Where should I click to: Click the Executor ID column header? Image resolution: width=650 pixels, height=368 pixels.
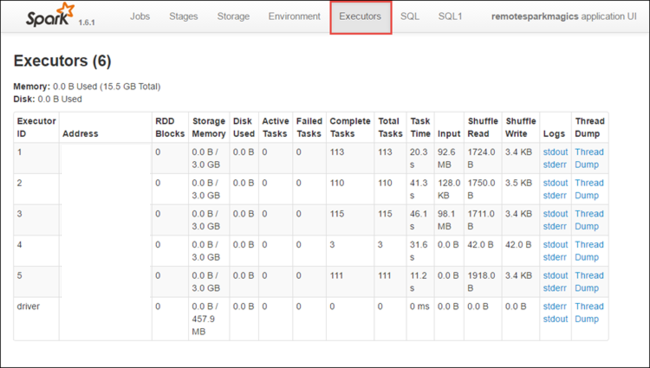36,127
